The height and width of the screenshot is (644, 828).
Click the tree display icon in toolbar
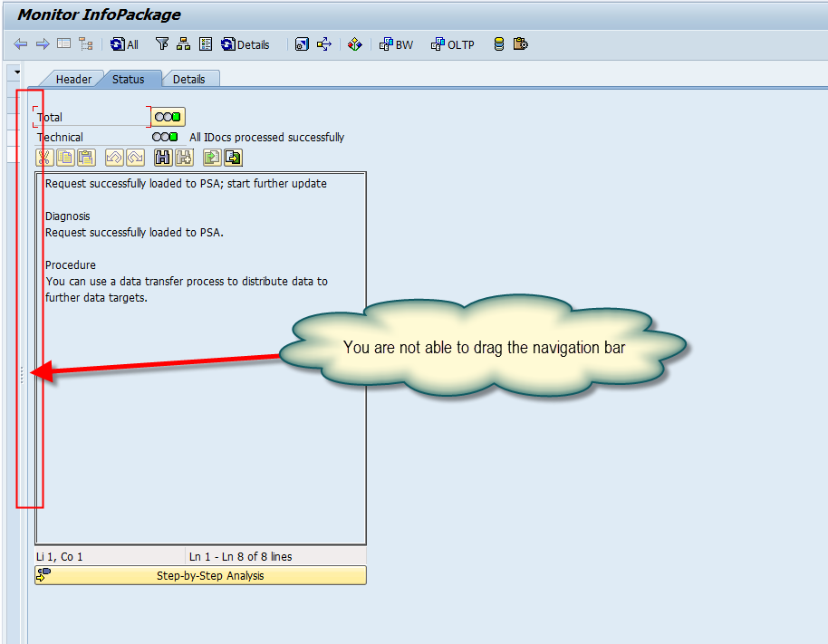[x=85, y=43]
